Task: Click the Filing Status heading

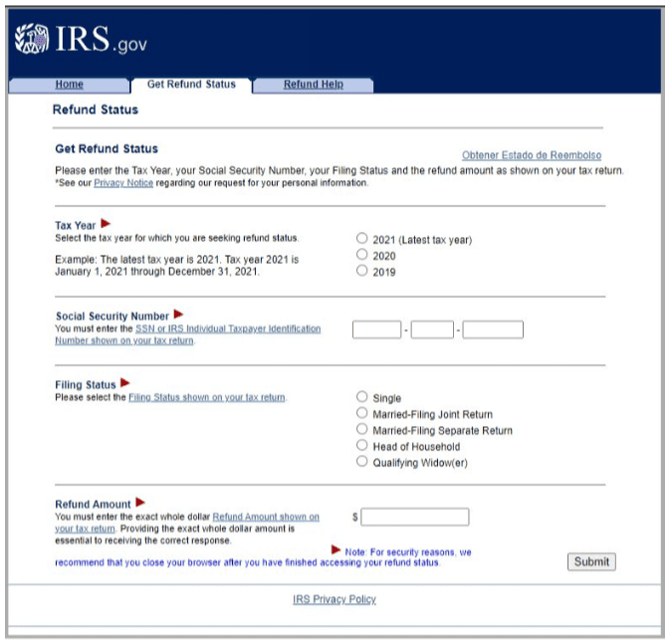Action: click(x=86, y=385)
